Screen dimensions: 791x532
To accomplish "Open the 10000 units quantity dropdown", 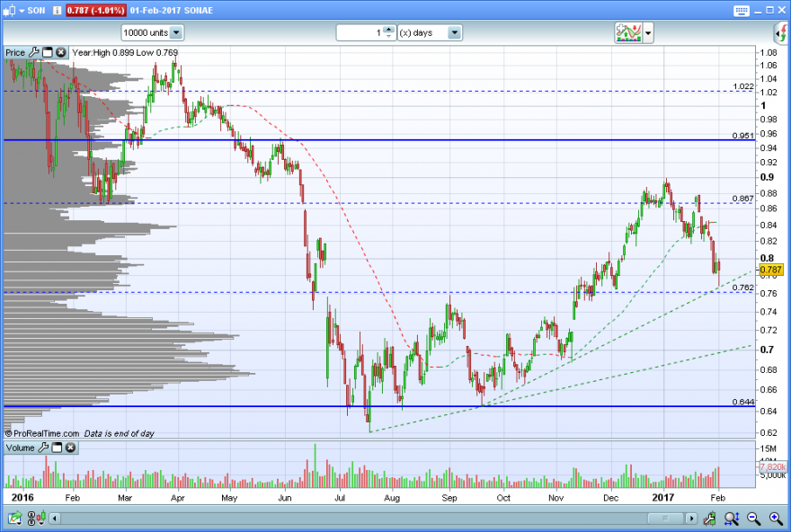I will tap(152, 32).
